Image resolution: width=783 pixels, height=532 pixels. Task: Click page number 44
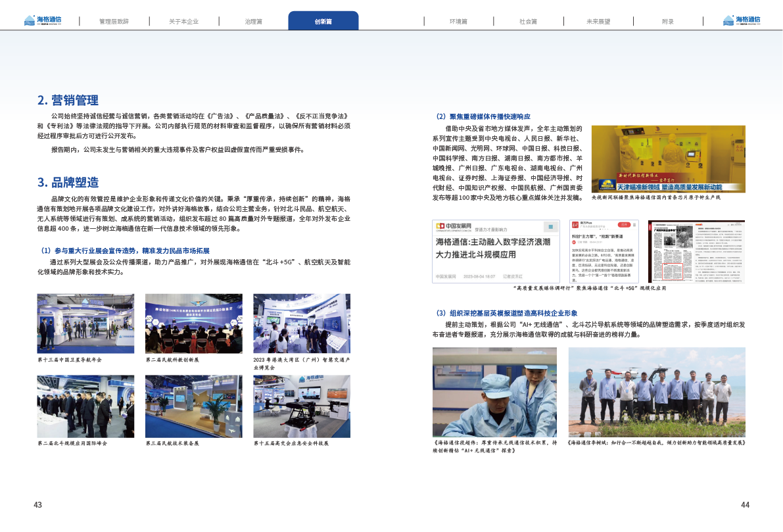745,505
